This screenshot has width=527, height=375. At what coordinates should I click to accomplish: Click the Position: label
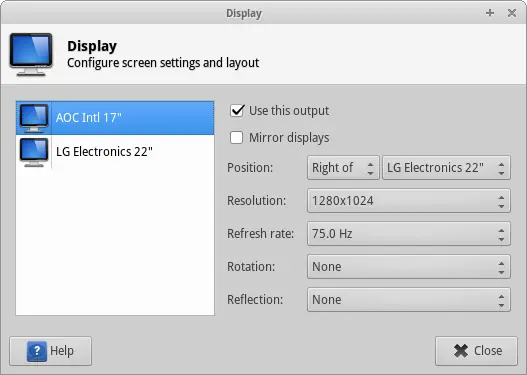tap(250, 167)
